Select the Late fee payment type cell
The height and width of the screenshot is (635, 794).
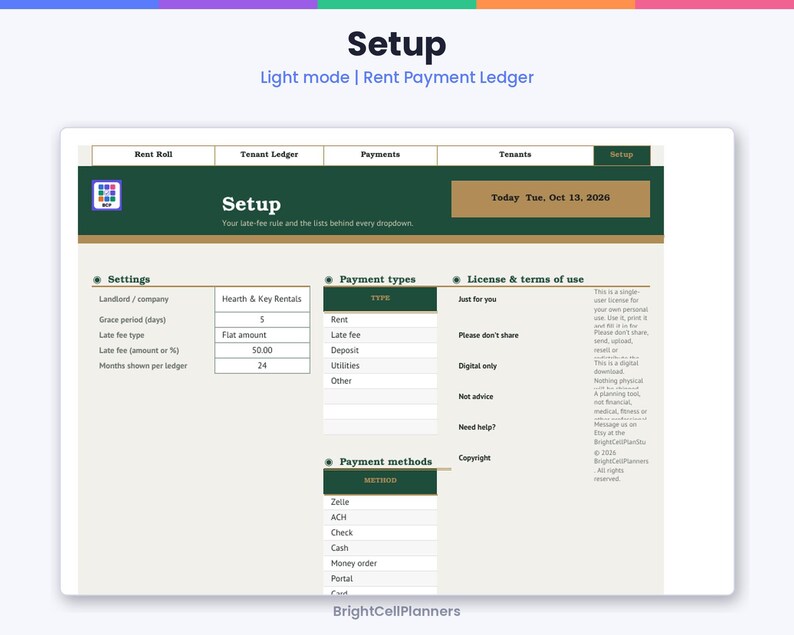click(x=380, y=335)
